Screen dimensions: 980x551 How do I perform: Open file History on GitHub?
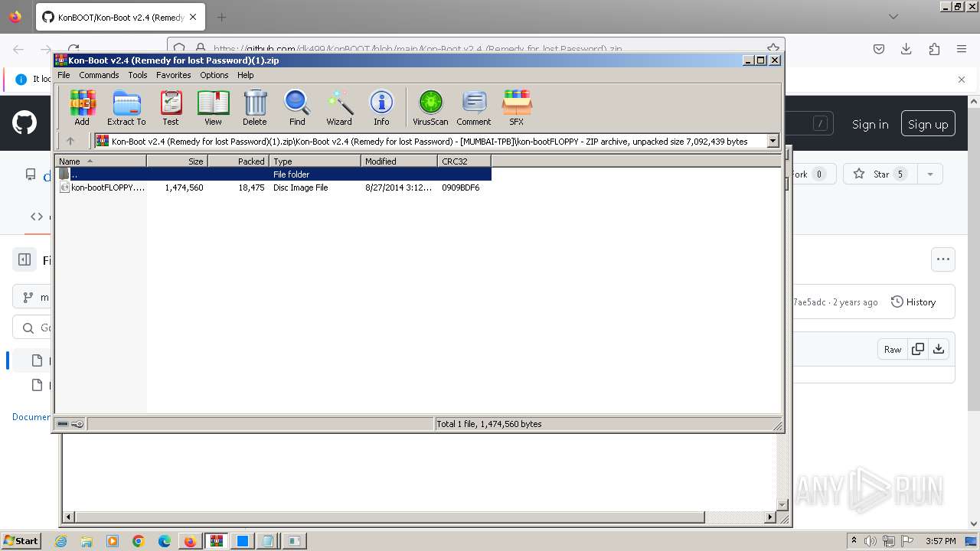click(x=913, y=302)
